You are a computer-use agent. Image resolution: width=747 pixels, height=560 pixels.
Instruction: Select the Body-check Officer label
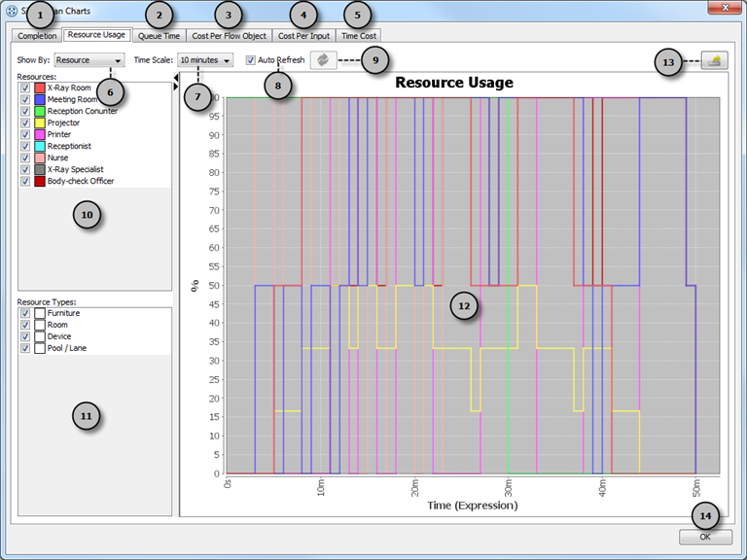(x=81, y=181)
